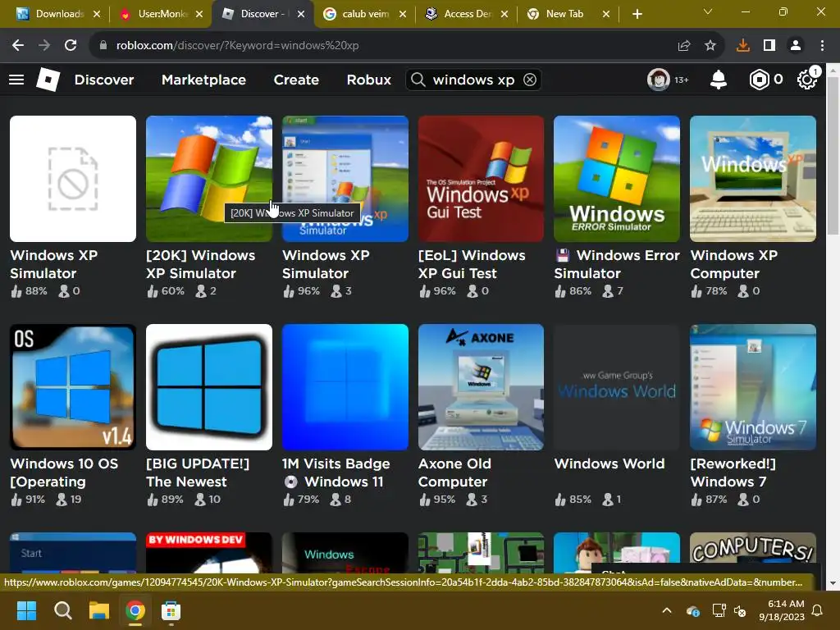The width and height of the screenshot is (840, 630).
Task: Open placeholder-image Windows XP Simulator thumbnail
Action: pyautogui.click(x=73, y=178)
